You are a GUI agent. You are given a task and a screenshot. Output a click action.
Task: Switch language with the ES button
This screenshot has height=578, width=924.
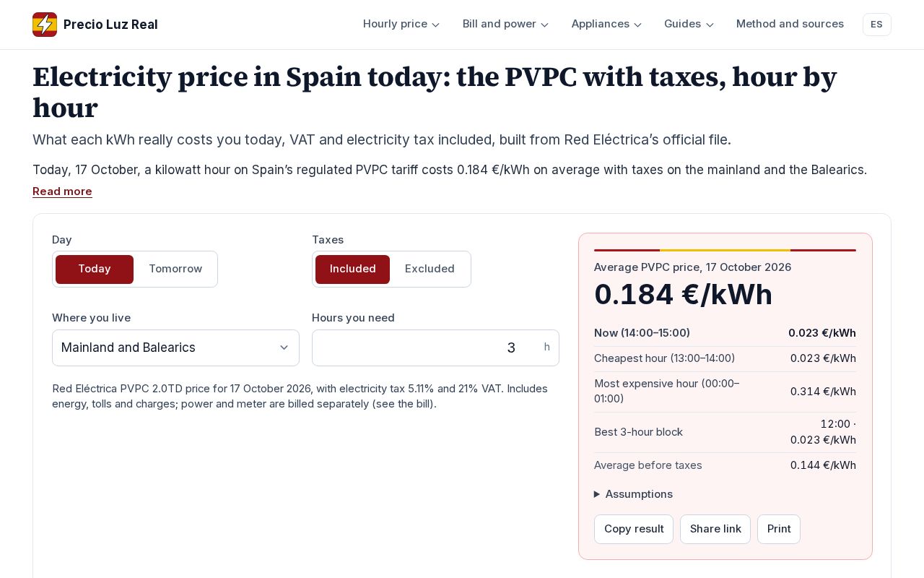coord(876,25)
